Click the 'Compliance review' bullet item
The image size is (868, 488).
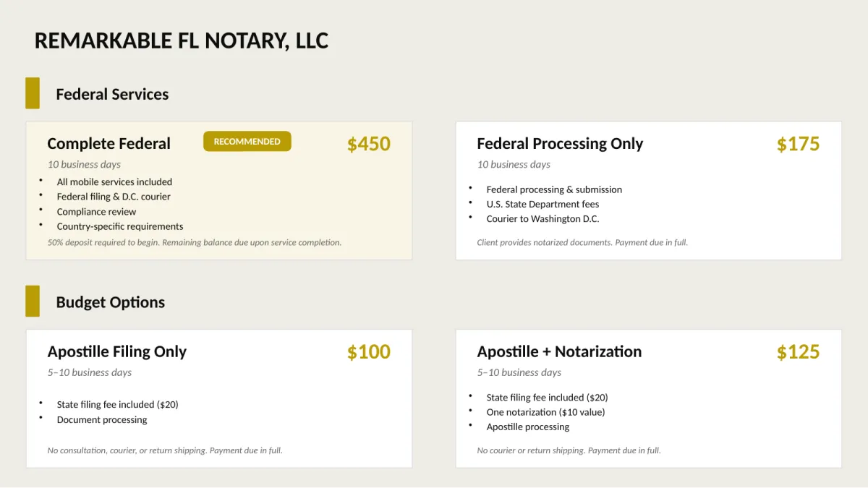tap(96, 212)
